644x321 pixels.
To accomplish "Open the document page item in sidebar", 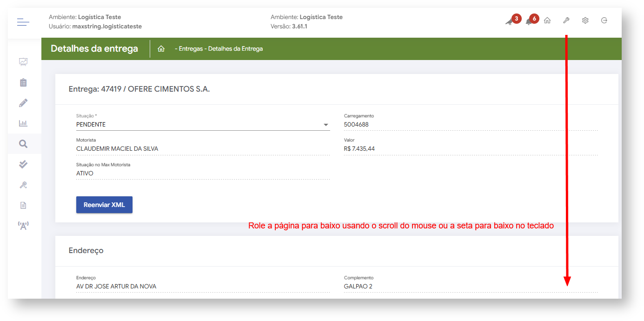I will click(x=23, y=205).
